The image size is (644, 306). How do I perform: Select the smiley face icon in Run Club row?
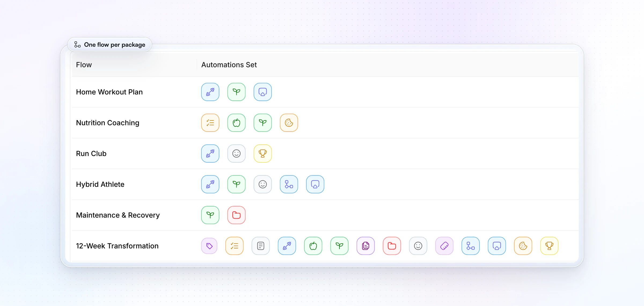click(236, 154)
